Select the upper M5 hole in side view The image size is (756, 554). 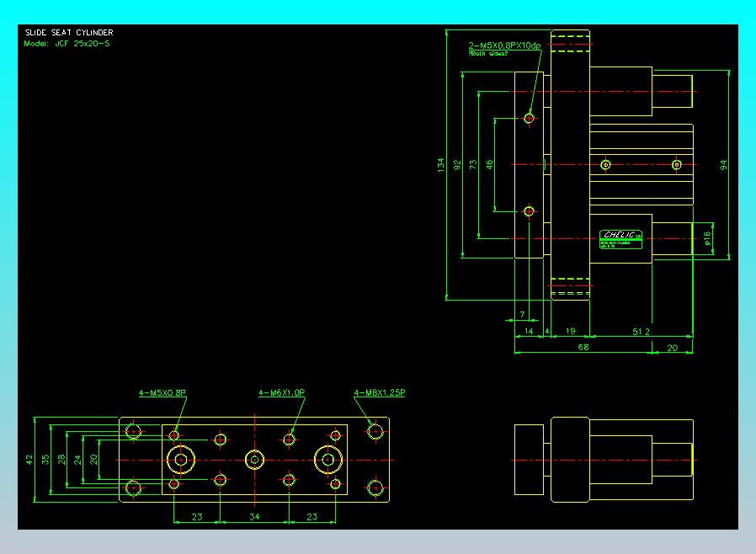point(529,118)
